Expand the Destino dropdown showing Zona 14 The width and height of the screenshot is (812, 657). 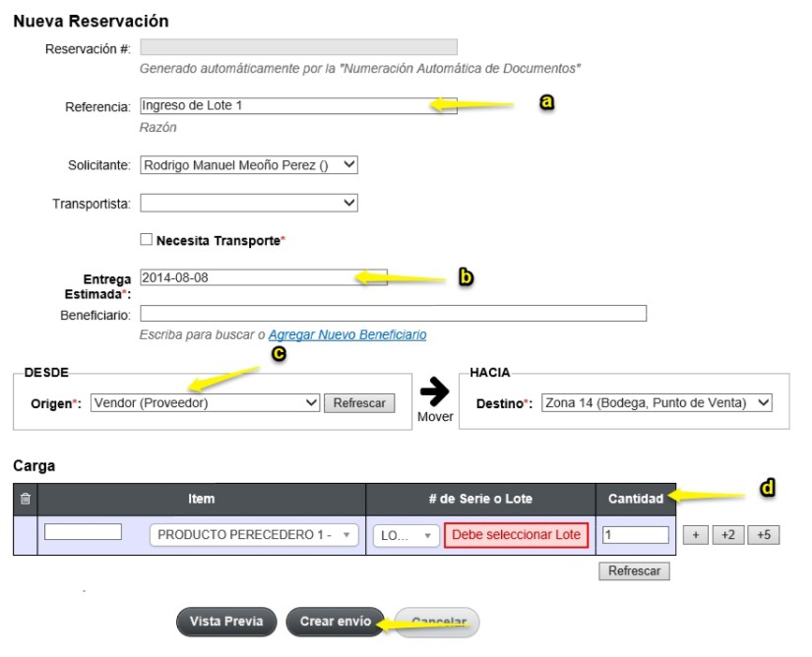[656, 403]
